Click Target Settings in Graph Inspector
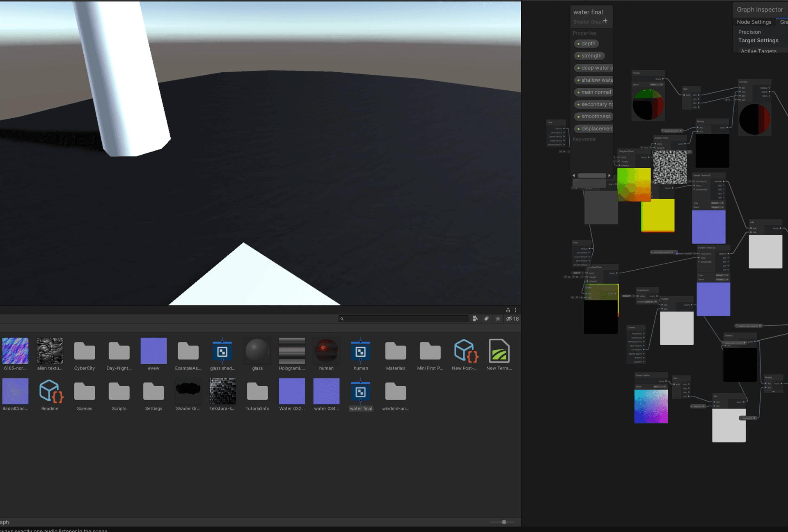 [x=758, y=41]
